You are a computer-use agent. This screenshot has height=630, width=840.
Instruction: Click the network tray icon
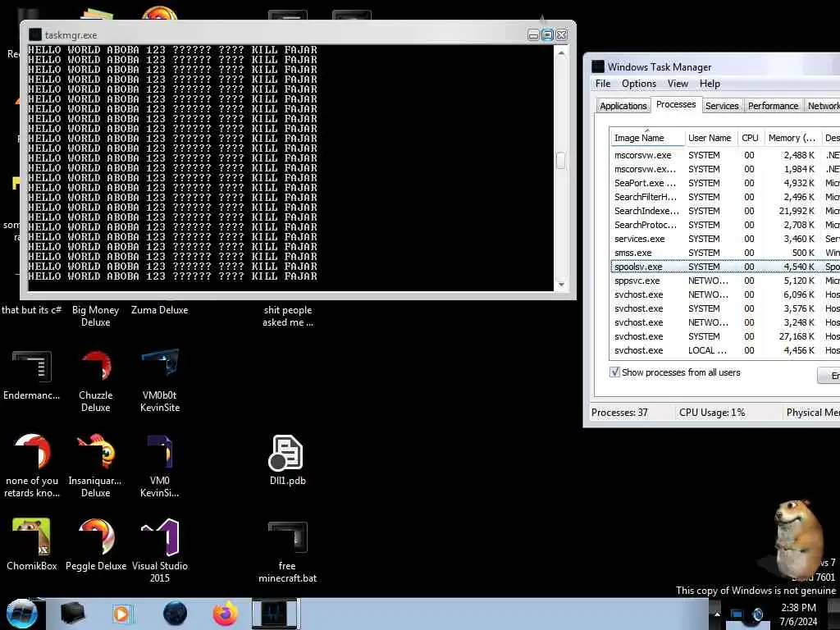[x=737, y=614]
